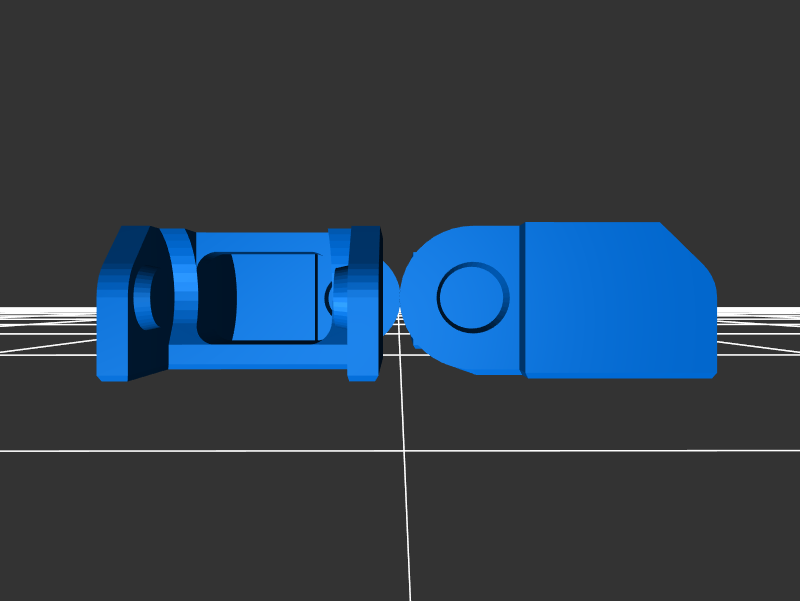Click the vertical white axis line below the model
Image resolution: width=800 pixels, height=601 pixels.
pos(407,500)
